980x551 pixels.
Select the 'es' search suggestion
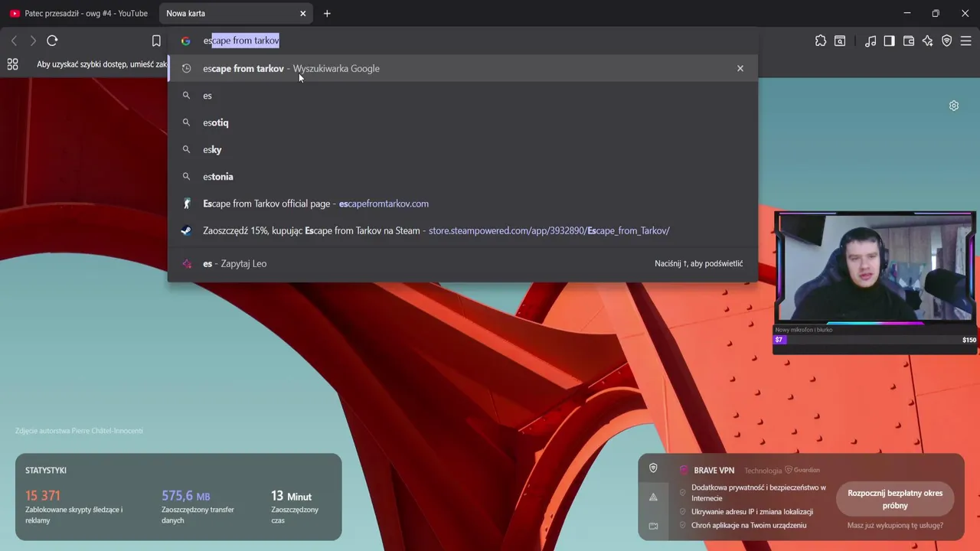click(462, 96)
